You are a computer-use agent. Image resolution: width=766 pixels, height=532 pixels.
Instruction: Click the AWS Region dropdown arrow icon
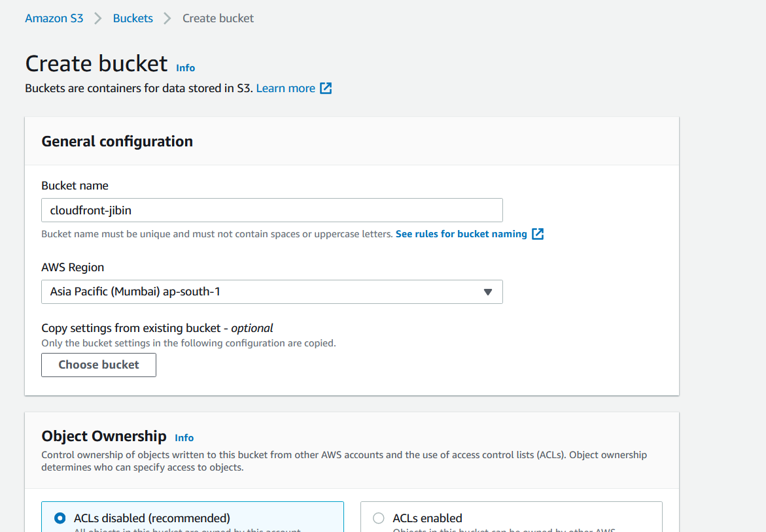point(488,291)
